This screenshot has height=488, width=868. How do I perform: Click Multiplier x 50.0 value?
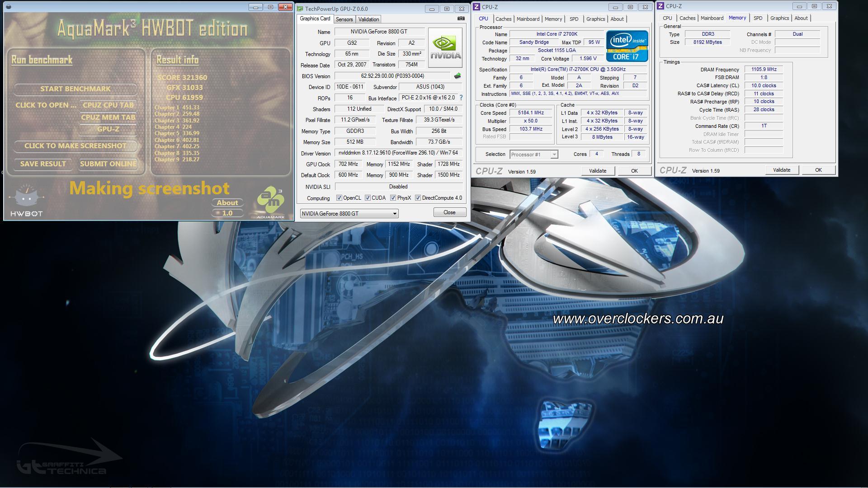531,121
